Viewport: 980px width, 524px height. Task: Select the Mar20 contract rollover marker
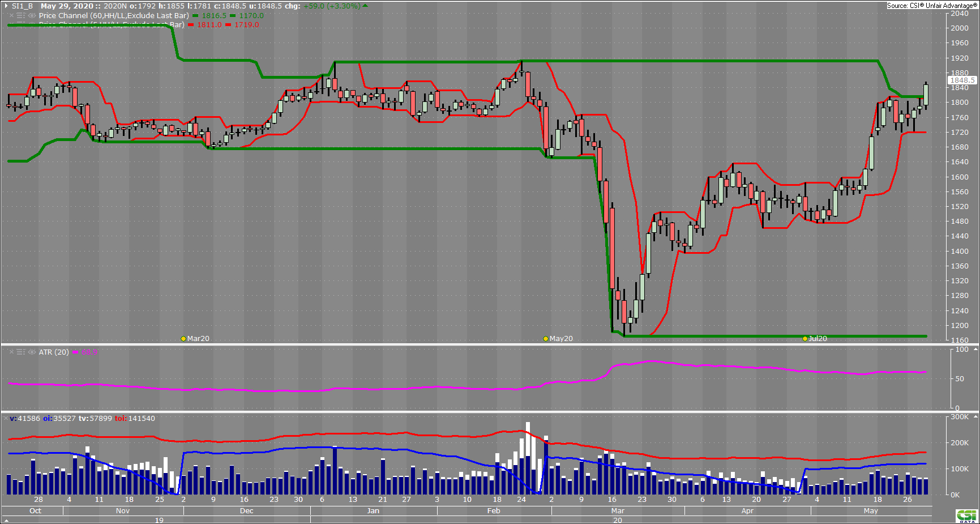[x=183, y=339]
